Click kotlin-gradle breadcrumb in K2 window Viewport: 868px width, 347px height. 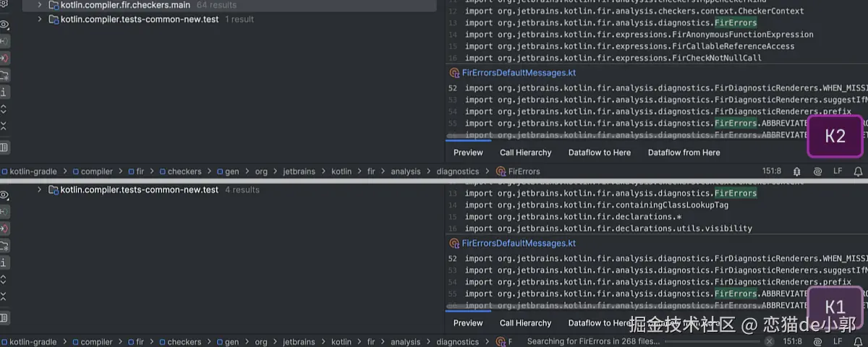[x=28, y=172]
